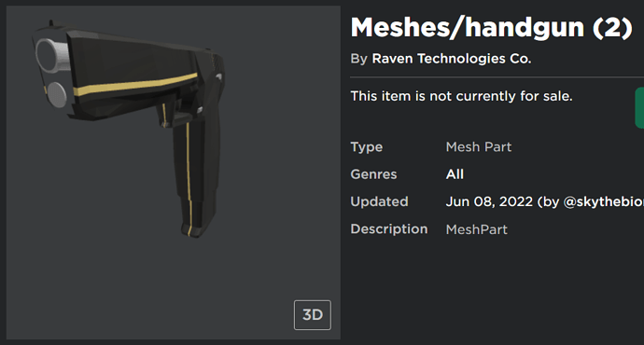
Task: Click the Genres field label
Action: (373, 174)
